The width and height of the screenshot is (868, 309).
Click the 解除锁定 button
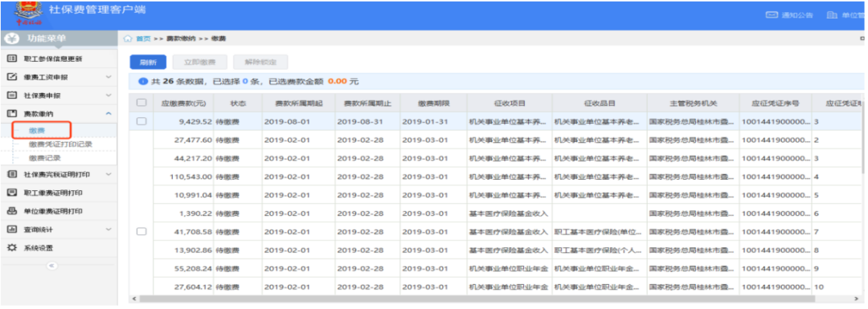click(x=260, y=63)
